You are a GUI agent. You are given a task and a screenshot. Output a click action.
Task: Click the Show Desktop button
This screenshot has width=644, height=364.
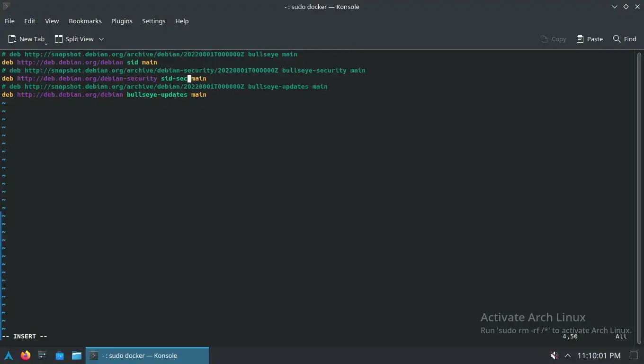pos(634,355)
